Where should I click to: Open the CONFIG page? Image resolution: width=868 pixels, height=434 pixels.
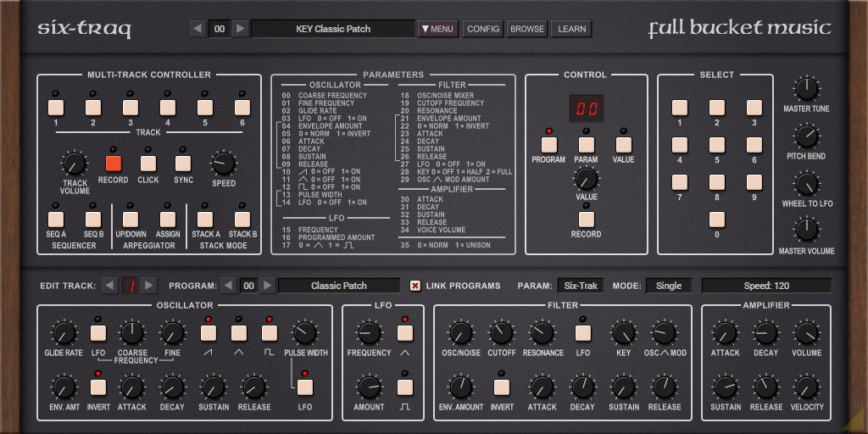click(483, 29)
